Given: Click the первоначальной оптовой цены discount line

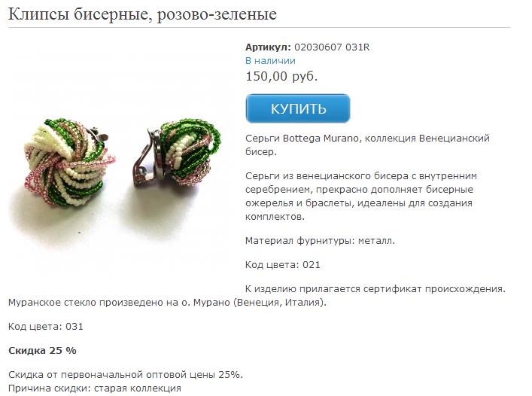Looking at the screenshot, I should [126, 375].
